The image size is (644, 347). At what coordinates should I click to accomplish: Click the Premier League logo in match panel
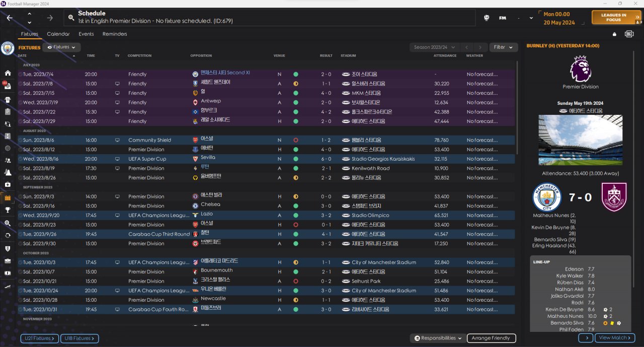click(580, 69)
